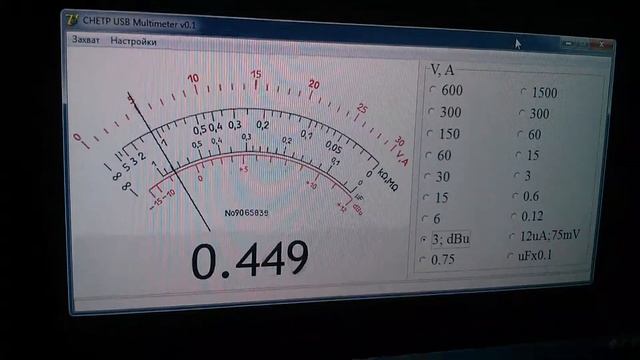Click the V, A group label

[x=442, y=70]
